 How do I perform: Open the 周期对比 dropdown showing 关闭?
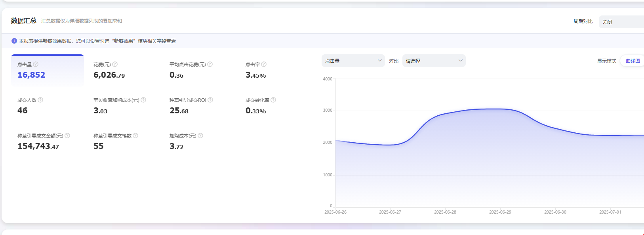(x=621, y=22)
